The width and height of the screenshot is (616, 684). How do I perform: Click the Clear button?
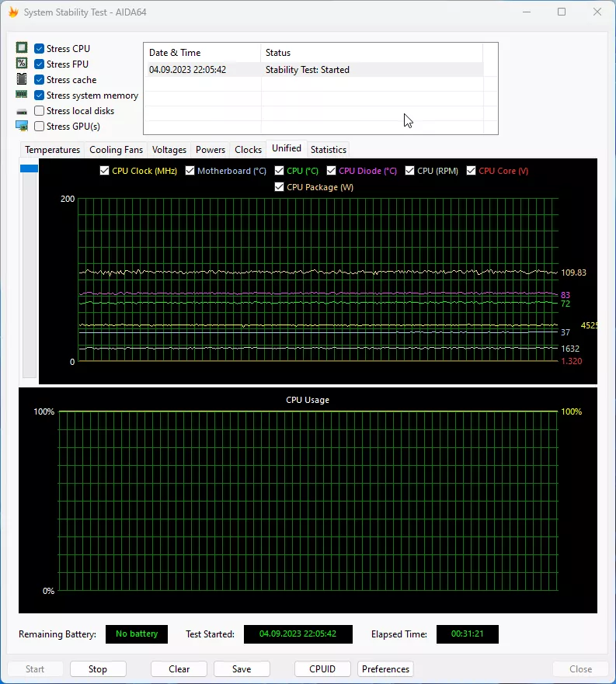pos(179,668)
